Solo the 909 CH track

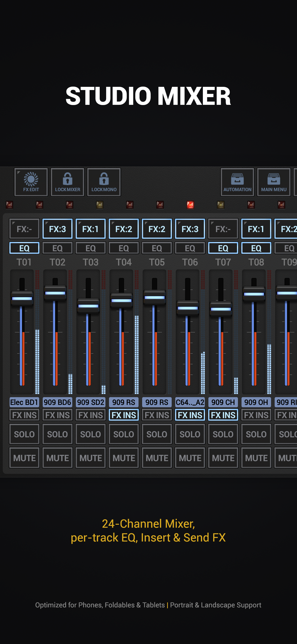223,434
